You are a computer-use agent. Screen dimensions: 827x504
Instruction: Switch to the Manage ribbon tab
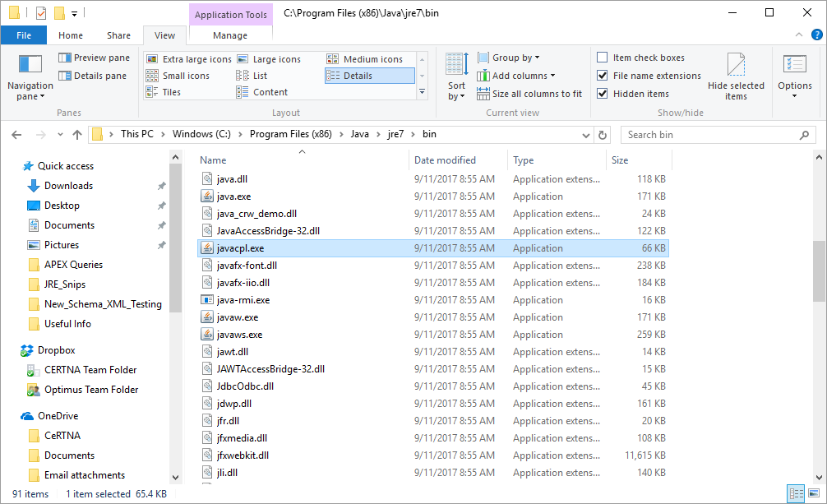point(230,35)
